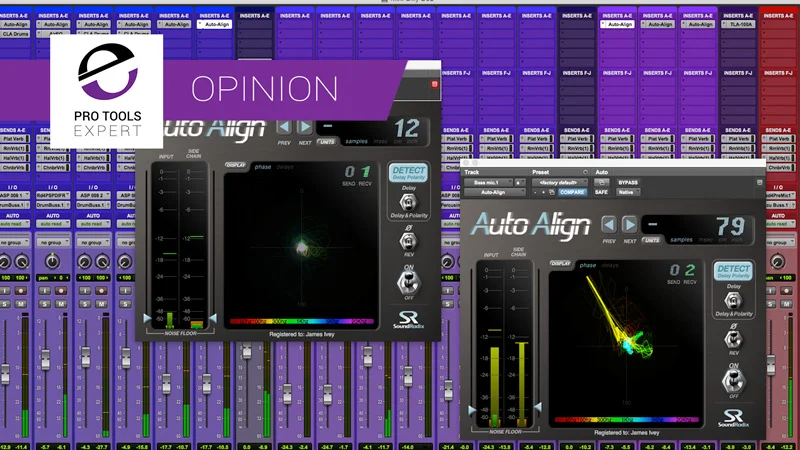Select samples unit in left plugin readout
This screenshot has height=450, width=800.
coord(356,141)
